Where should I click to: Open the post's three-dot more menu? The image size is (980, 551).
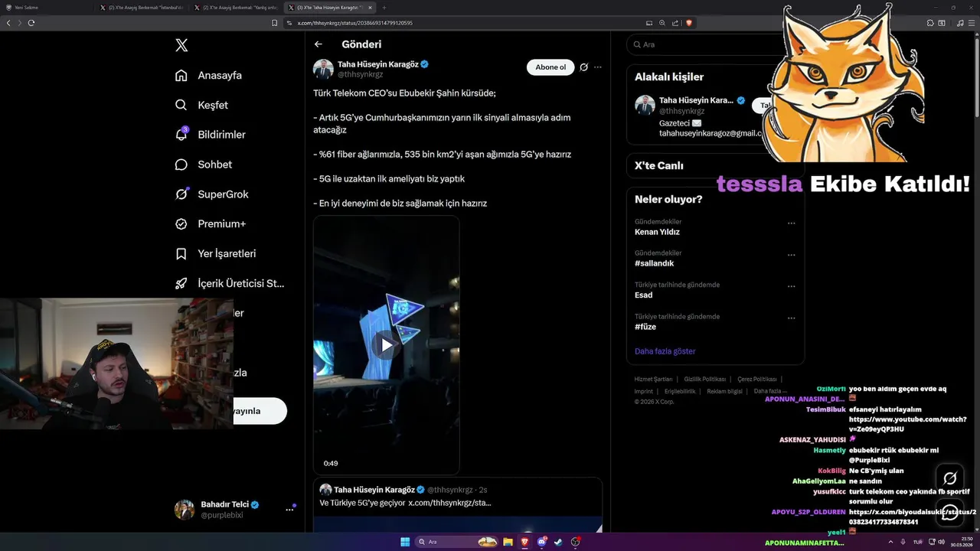click(598, 67)
